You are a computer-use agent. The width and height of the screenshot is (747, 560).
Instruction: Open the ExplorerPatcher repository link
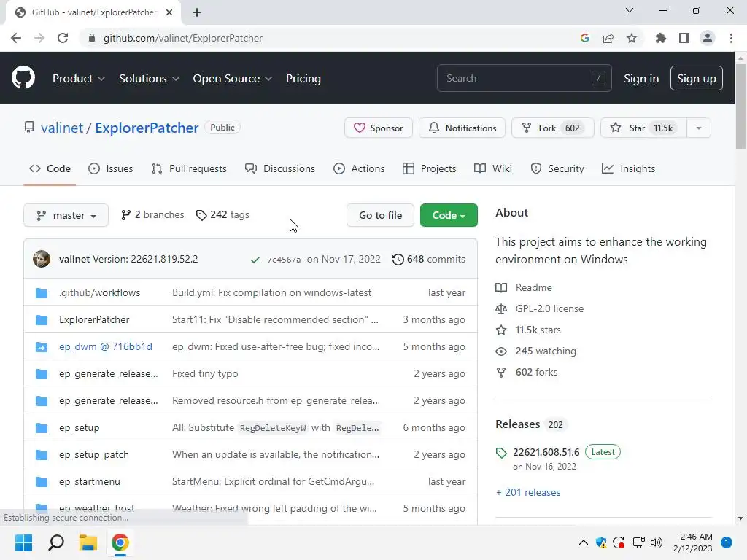point(147,128)
